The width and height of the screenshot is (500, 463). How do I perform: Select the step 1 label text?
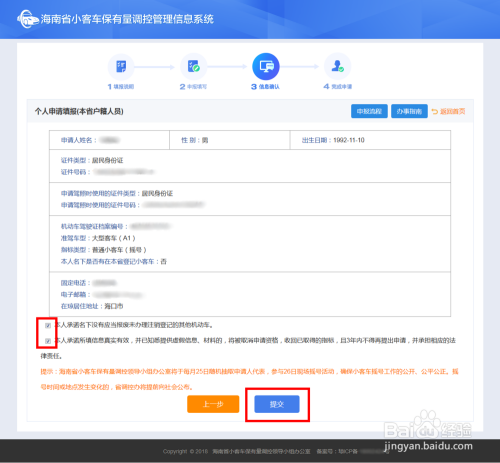click(x=121, y=87)
